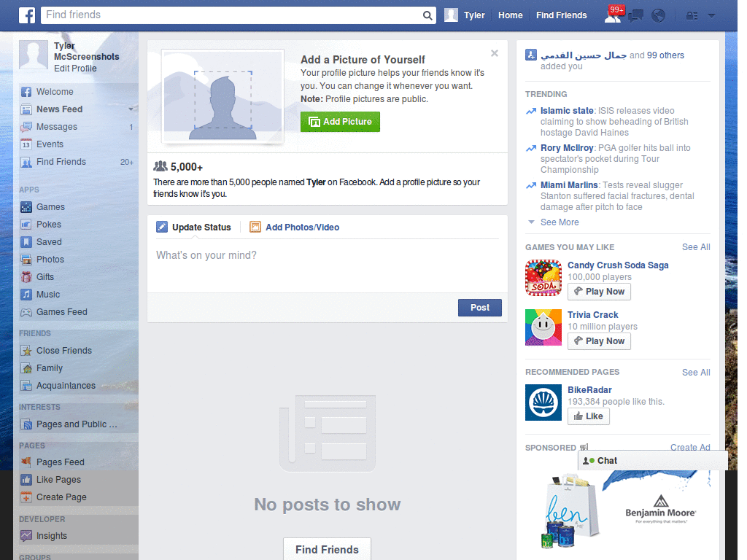Click the Facebook logo icon

pyautogui.click(x=27, y=15)
